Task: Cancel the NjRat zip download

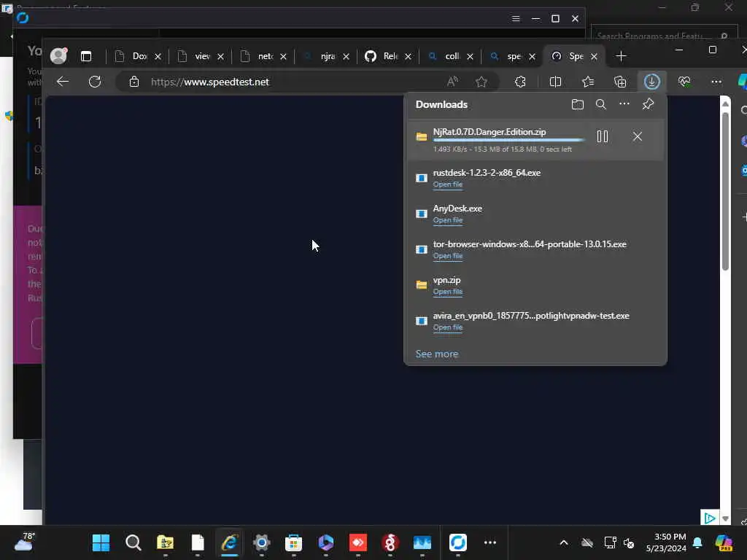Action: [638, 136]
